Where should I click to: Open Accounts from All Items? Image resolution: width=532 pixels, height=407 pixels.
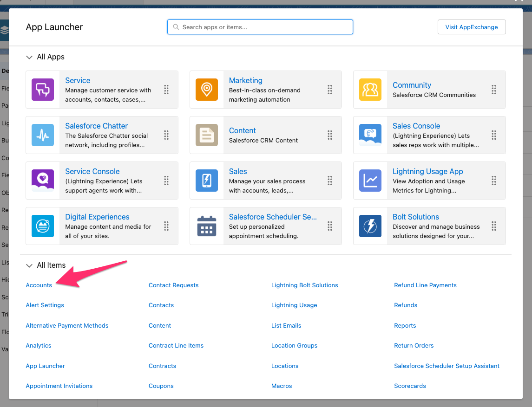pos(39,285)
